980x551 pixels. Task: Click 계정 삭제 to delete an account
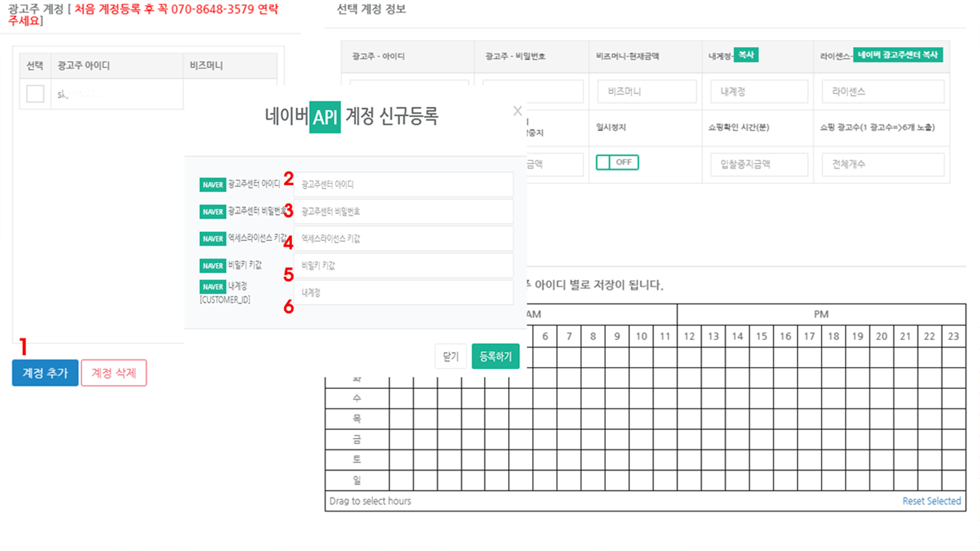113,373
